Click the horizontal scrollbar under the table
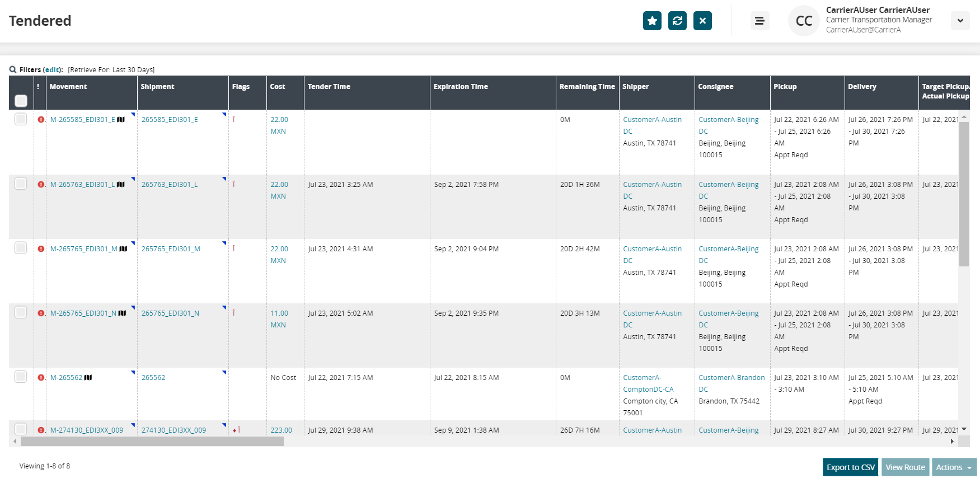The image size is (980, 483). click(152, 442)
